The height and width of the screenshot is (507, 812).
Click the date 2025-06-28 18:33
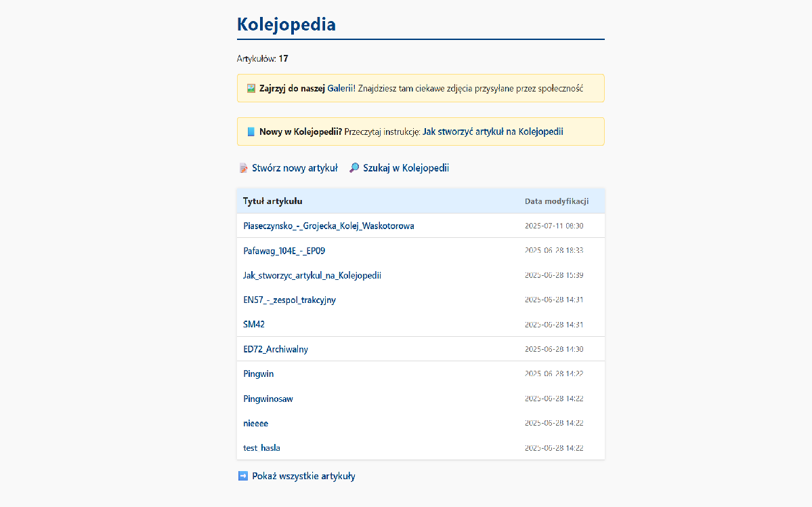click(554, 250)
